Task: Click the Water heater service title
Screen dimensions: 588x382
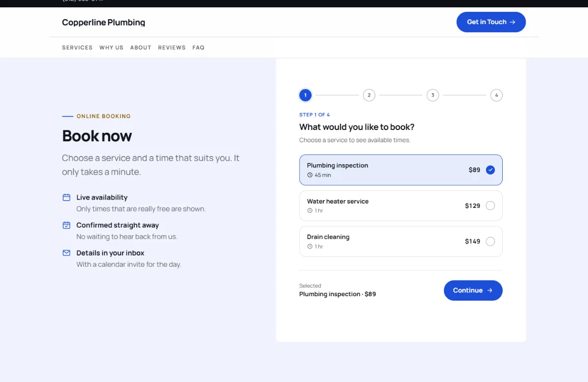Action: pos(338,202)
